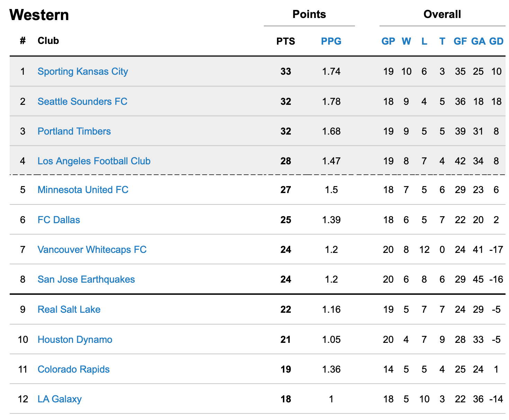509x420 pixels.
Task: Open San Jose Earthquakes page
Action: [x=86, y=280]
